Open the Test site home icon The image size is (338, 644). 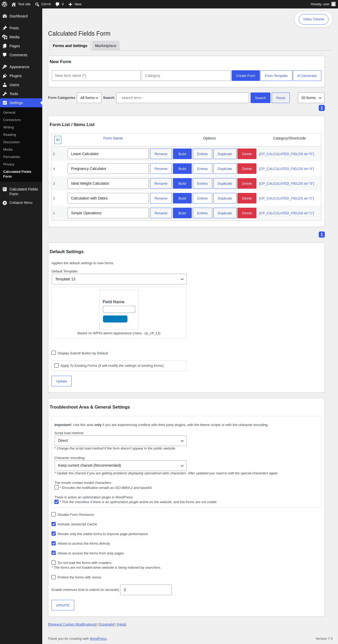(14, 4)
